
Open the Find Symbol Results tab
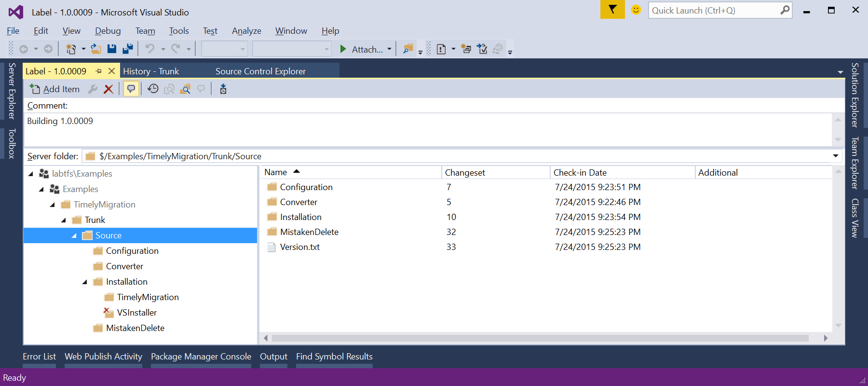[334, 357]
